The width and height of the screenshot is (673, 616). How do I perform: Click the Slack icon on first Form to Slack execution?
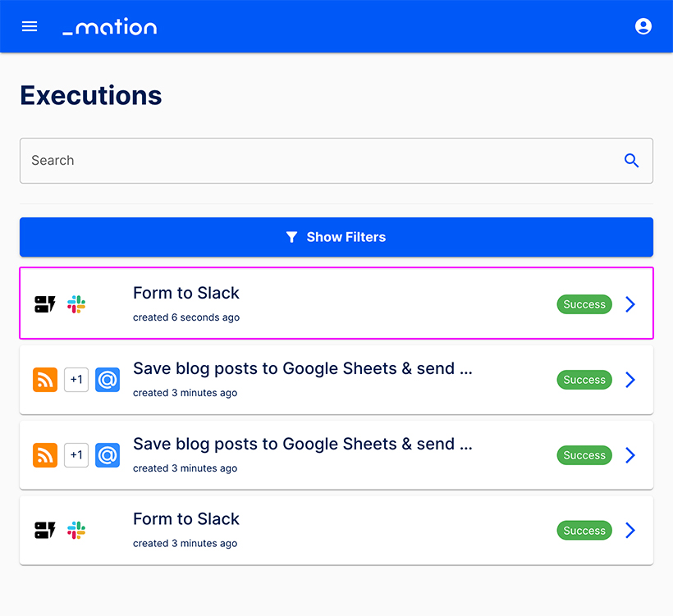tap(76, 303)
